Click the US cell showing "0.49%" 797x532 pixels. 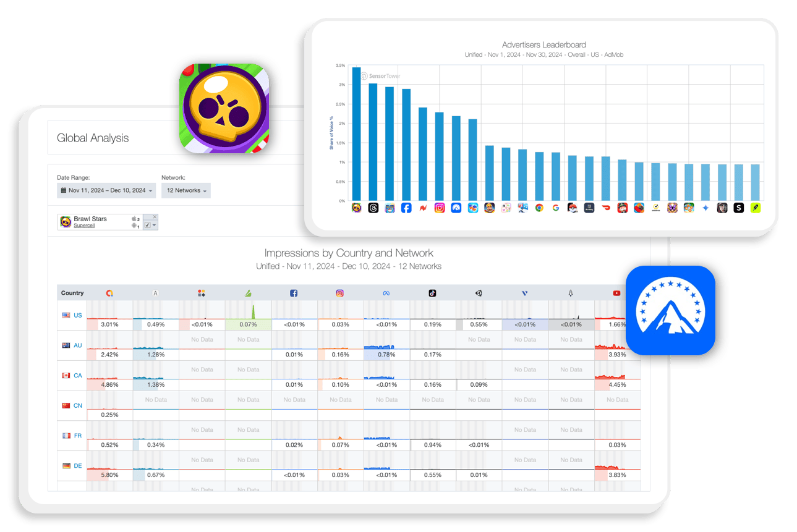(x=155, y=324)
